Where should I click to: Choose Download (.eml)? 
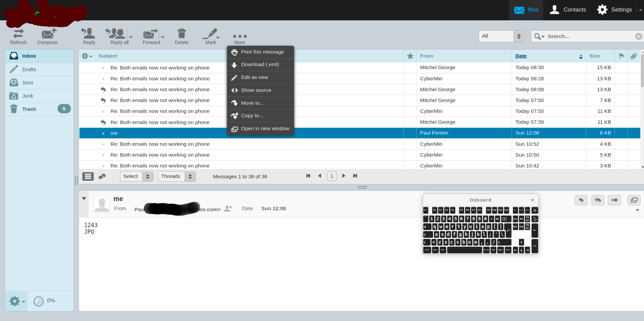coord(260,64)
